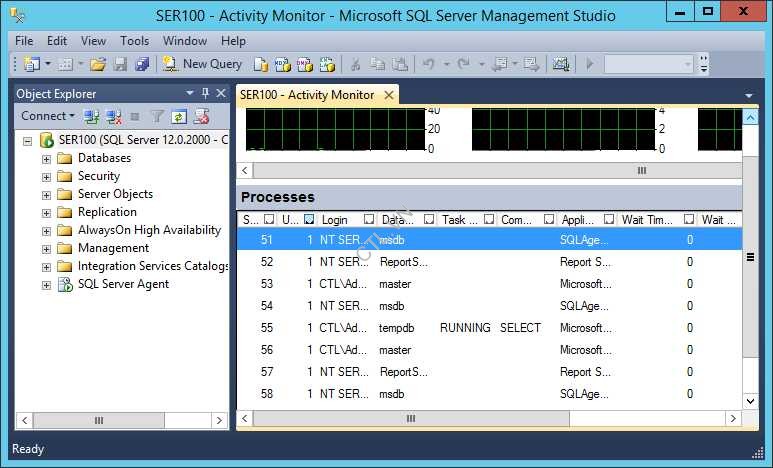Open the active documents list arrow

tap(749, 95)
